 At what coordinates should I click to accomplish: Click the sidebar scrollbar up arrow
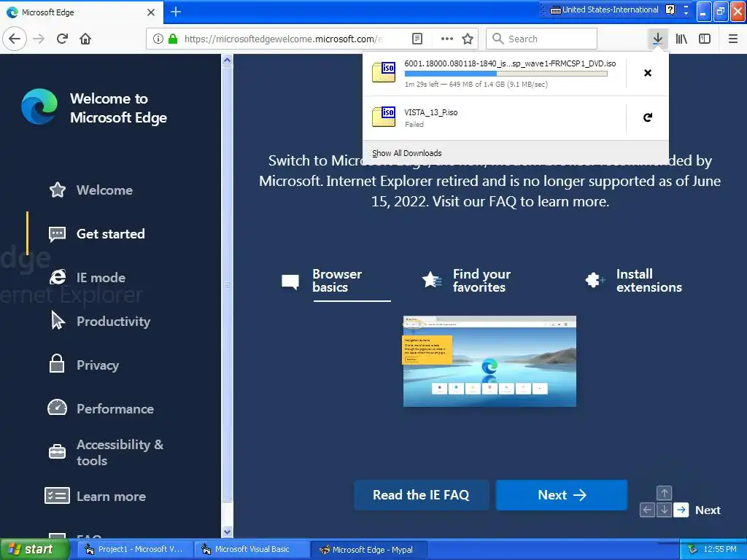(228, 60)
